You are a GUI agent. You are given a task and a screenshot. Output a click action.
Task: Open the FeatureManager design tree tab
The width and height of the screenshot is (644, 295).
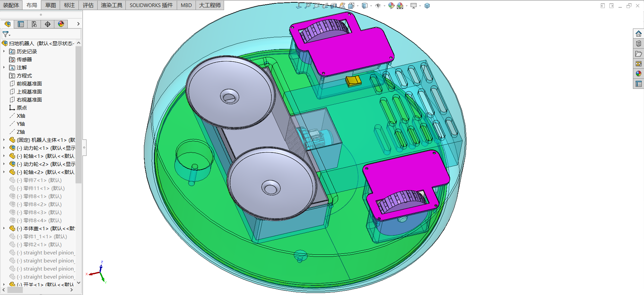7,24
